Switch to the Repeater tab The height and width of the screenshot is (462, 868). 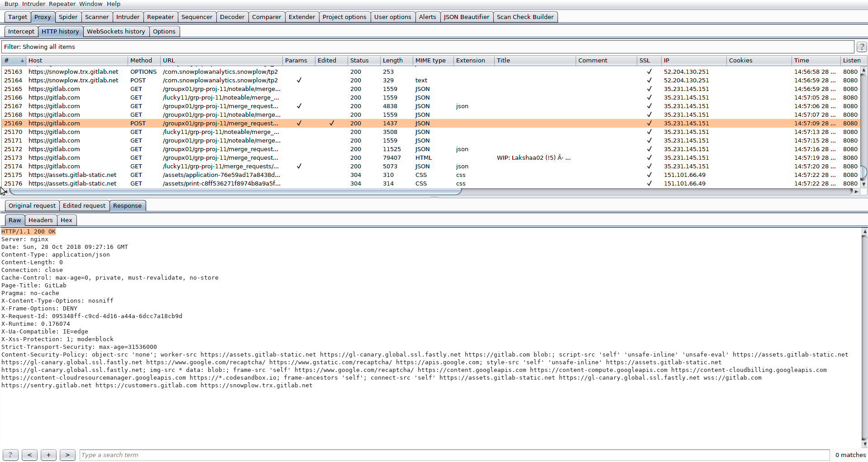point(160,17)
